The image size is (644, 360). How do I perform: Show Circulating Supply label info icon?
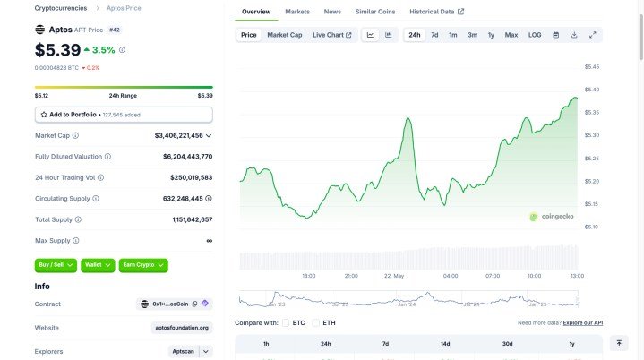[x=96, y=198]
